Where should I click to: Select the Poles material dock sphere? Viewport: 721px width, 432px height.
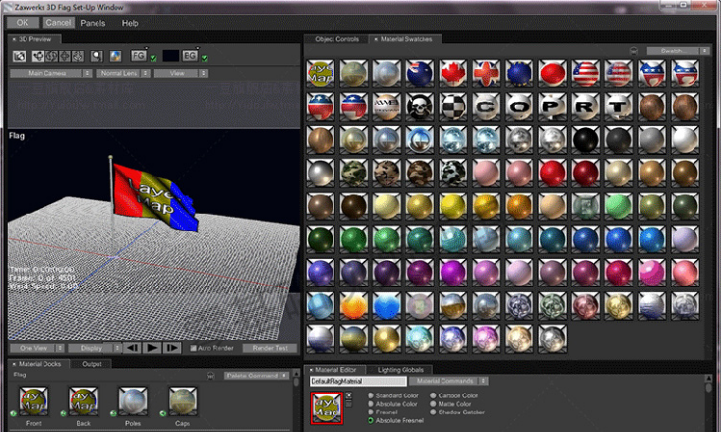tap(133, 400)
